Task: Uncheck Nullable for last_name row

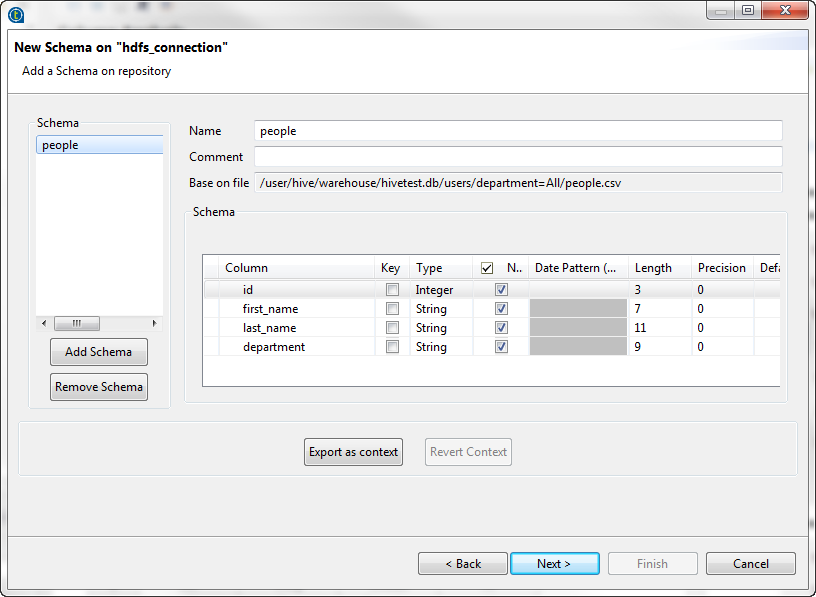Action: coord(501,328)
